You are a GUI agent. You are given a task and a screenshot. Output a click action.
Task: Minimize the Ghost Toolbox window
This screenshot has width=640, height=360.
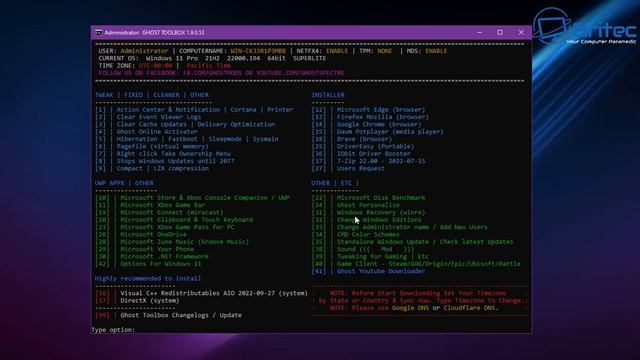pyautogui.click(x=479, y=32)
